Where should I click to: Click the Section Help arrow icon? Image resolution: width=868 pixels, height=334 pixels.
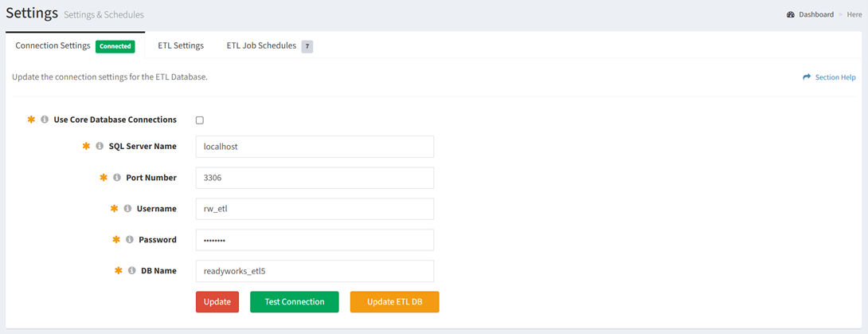pyautogui.click(x=807, y=77)
